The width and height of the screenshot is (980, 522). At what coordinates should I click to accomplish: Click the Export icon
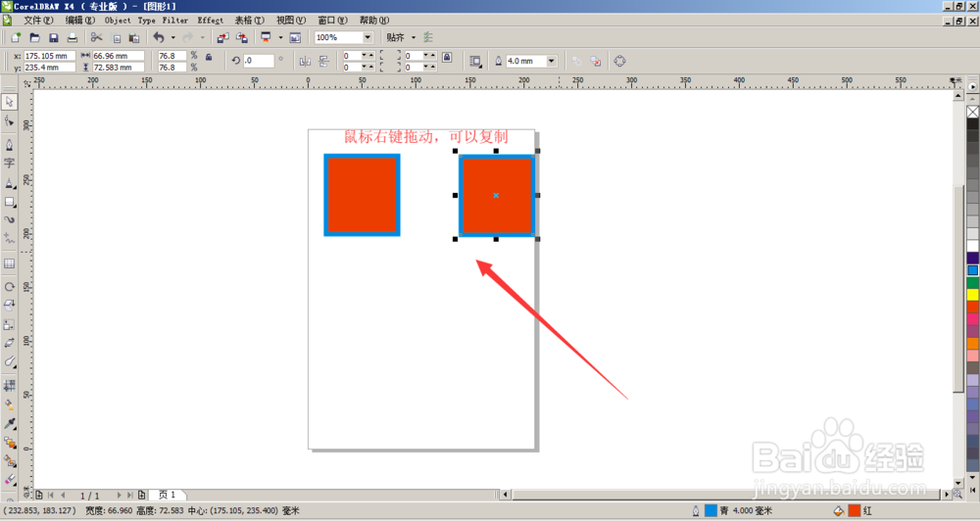242,37
